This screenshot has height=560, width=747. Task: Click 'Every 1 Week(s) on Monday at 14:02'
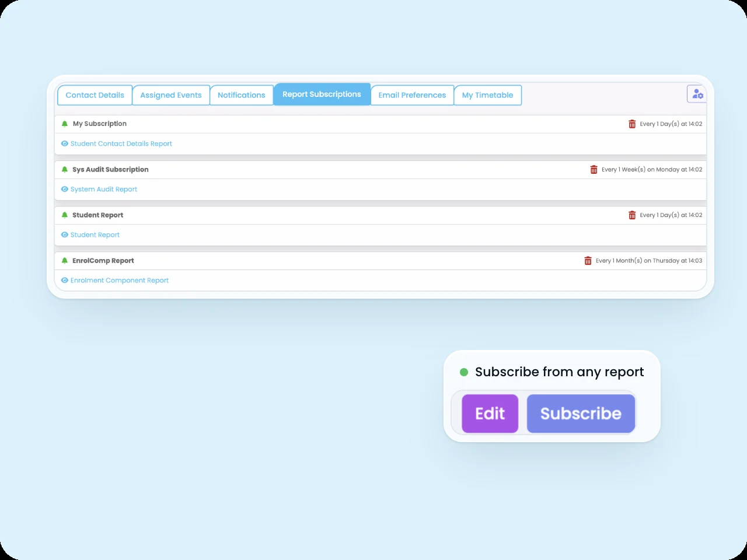click(x=652, y=169)
